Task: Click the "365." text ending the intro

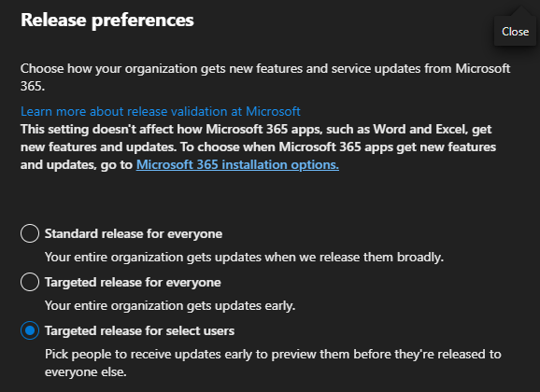Action: [33, 86]
